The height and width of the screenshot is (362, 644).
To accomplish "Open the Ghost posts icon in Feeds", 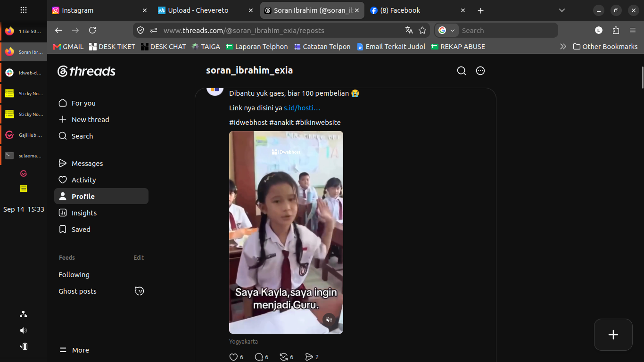I will click(139, 291).
